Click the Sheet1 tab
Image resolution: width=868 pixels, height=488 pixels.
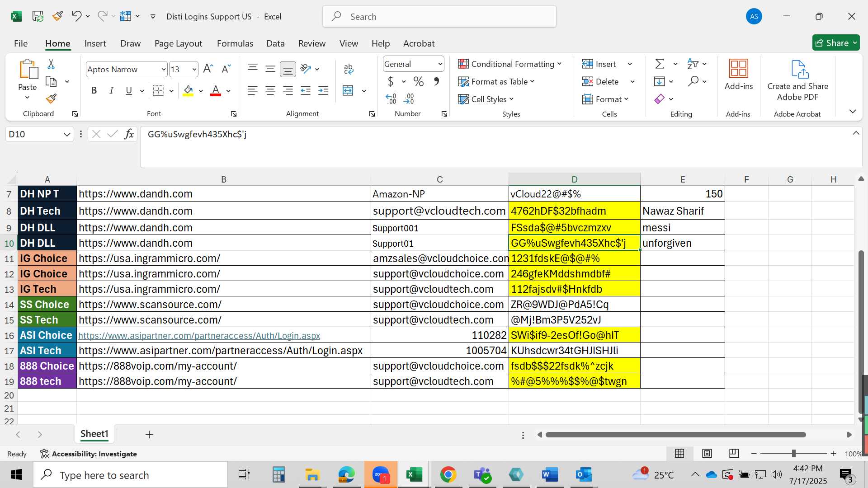[94, 434]
